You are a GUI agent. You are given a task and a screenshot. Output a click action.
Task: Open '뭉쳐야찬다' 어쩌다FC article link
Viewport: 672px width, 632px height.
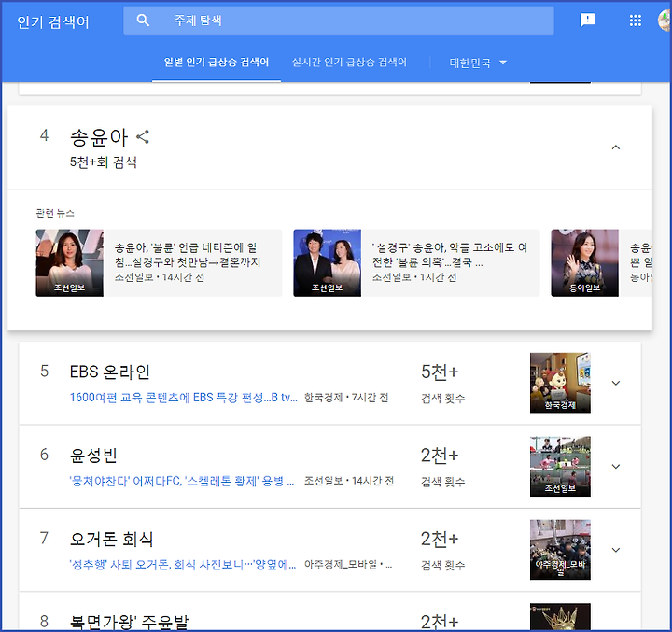[182, 481]
